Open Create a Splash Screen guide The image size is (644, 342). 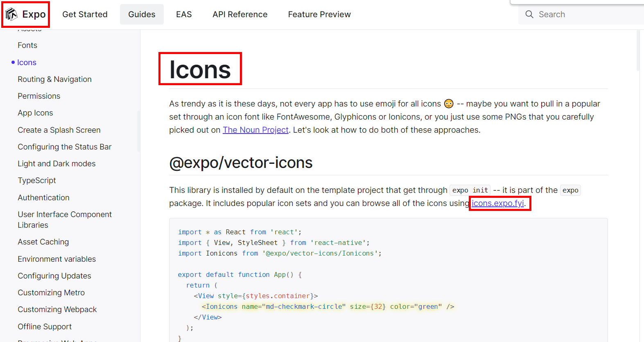click(59, 130)
